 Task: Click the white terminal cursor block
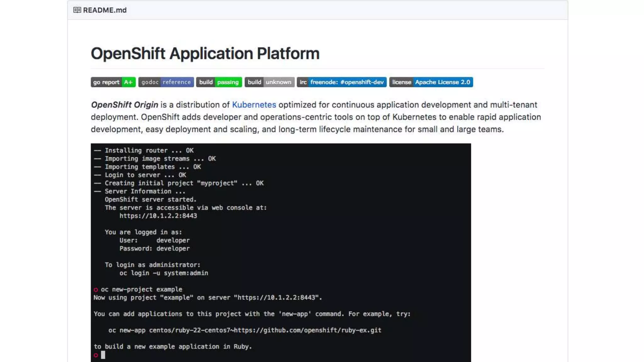pyautogui.click(x=103, y=355)
